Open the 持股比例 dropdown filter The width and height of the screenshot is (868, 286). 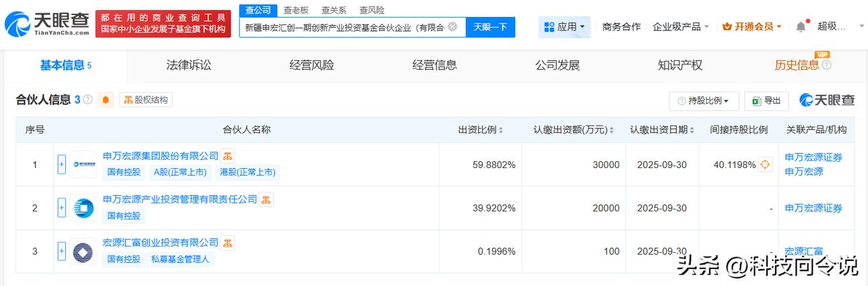tap(704, 100)
